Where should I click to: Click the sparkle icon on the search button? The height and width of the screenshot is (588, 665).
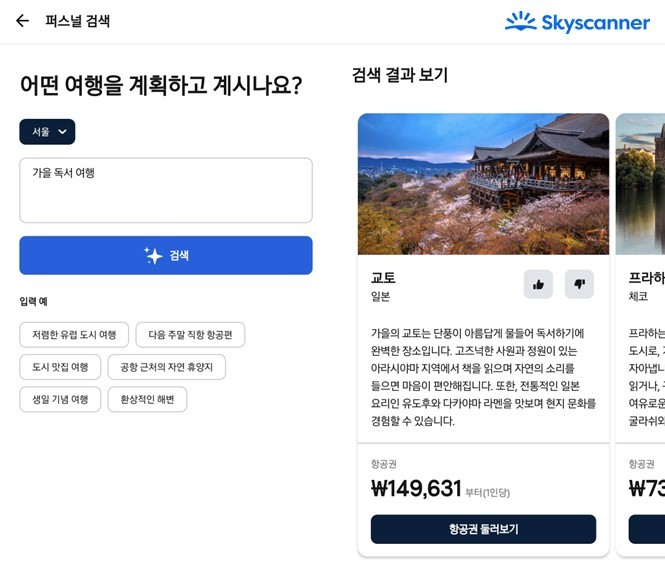click(153, 256)
